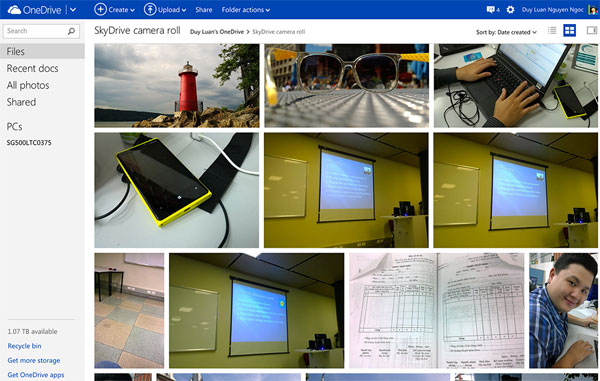Open the hands typing on laptop photo
The image size is (600, 381).
tap(516, 85)
